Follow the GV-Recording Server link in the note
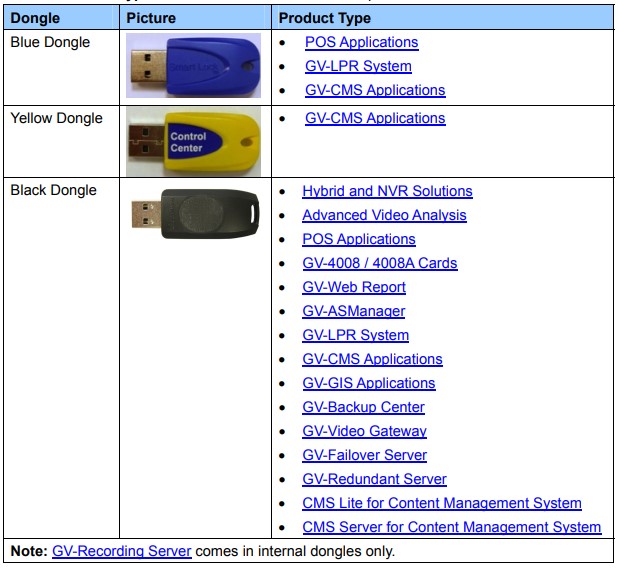The width and height of the screenshot is (618, 568). coord(122,551)
